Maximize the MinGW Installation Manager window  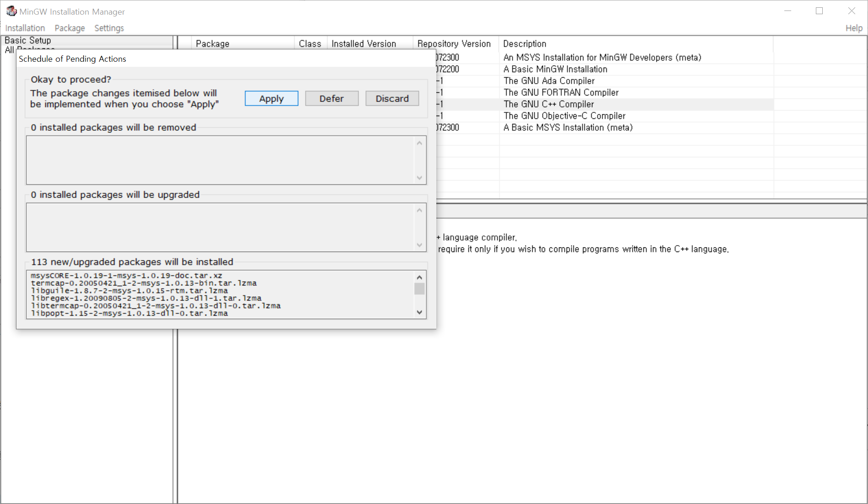pos(819,11)
